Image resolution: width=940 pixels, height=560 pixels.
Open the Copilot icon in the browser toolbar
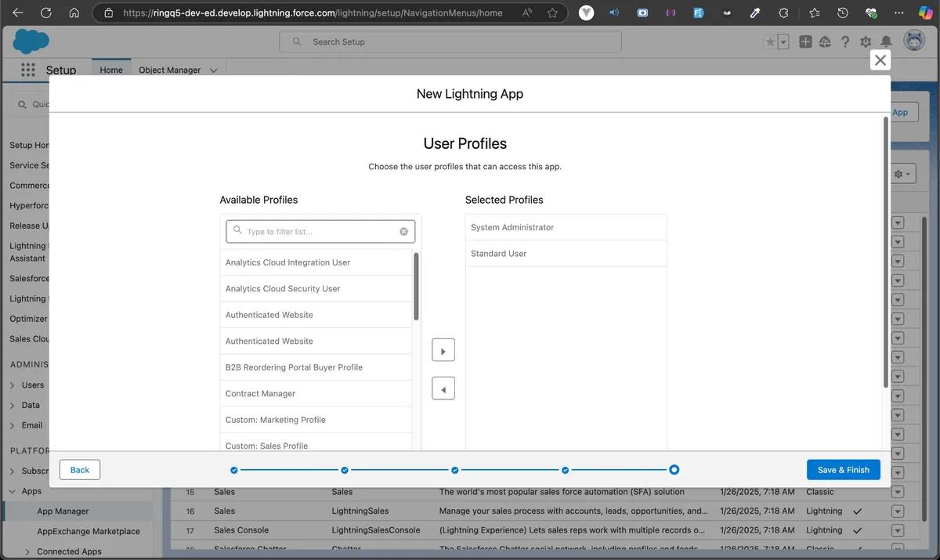click(x=925, y=13)
